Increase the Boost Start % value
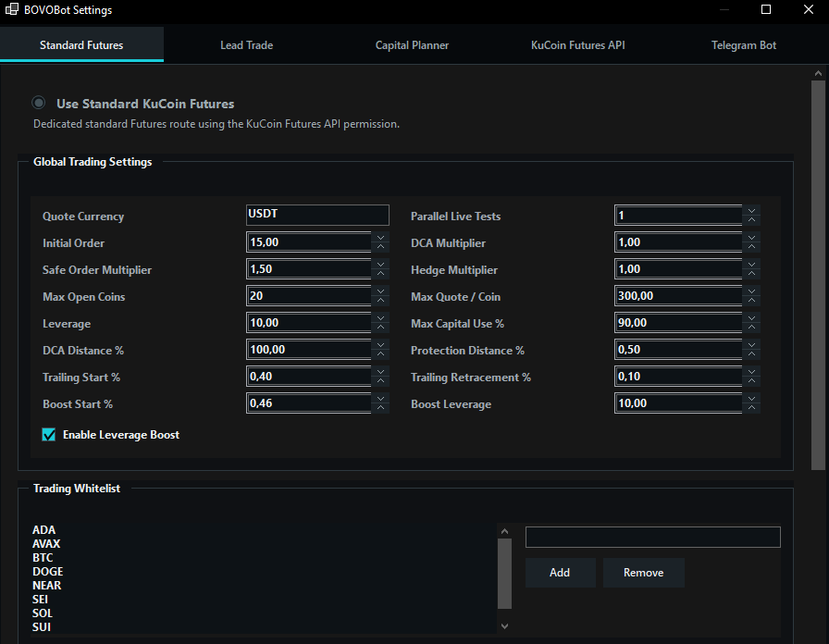The image size is (829, 644). (x=380, y=409)
